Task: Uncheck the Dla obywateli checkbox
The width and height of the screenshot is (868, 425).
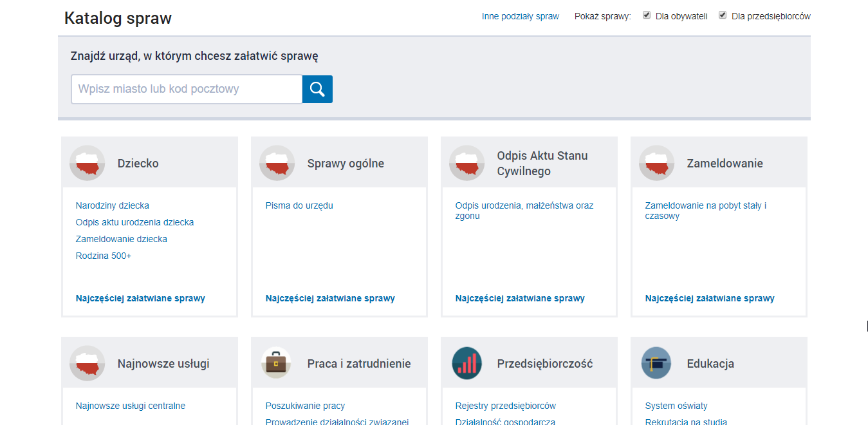Action: [647, 15]
